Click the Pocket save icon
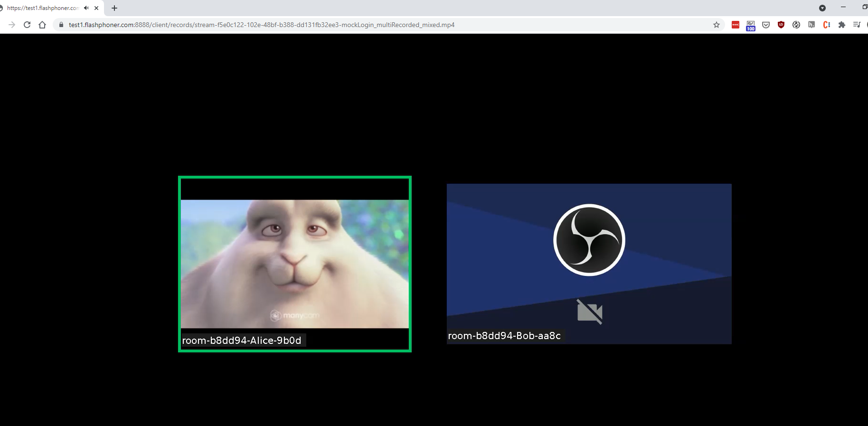 point(765,25)
